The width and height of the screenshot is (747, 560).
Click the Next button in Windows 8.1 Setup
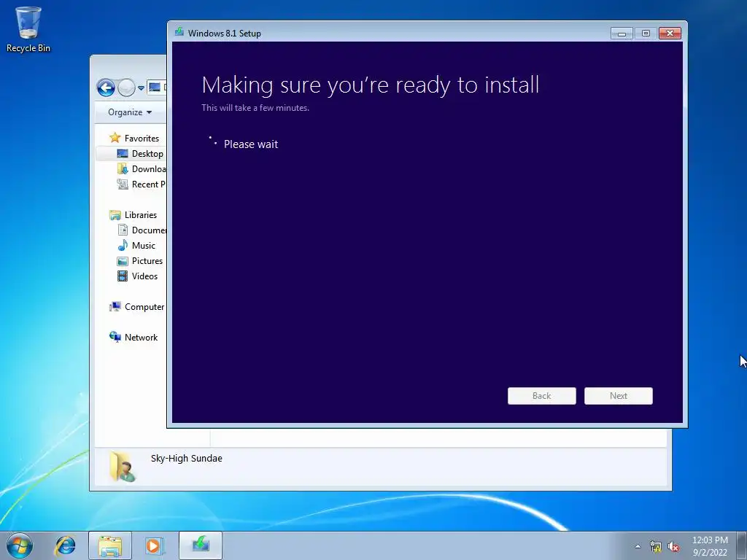point(619,396)
